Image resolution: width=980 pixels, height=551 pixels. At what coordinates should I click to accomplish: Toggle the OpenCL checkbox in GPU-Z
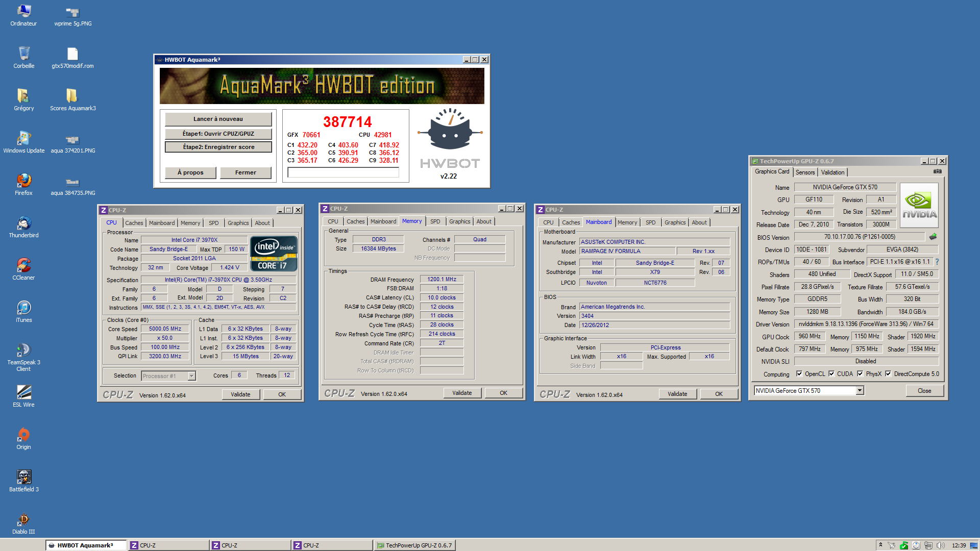click(799, 373)
